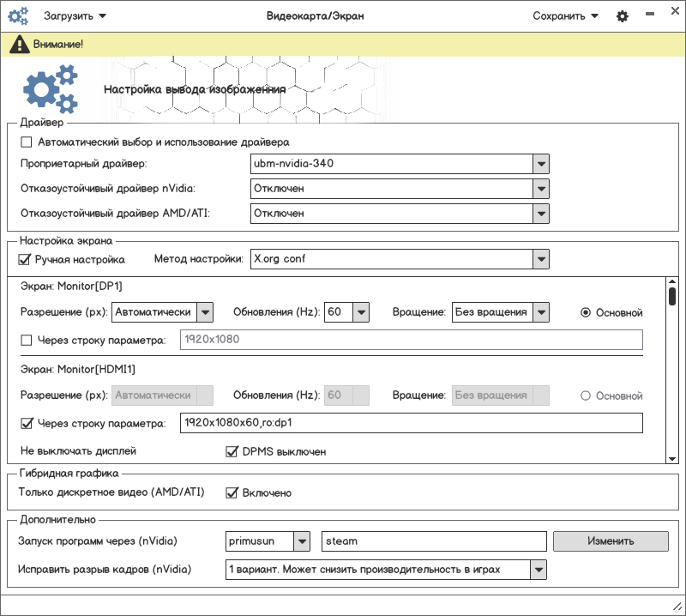Toggle Ручная настройка checkbox

click(24, 259)
